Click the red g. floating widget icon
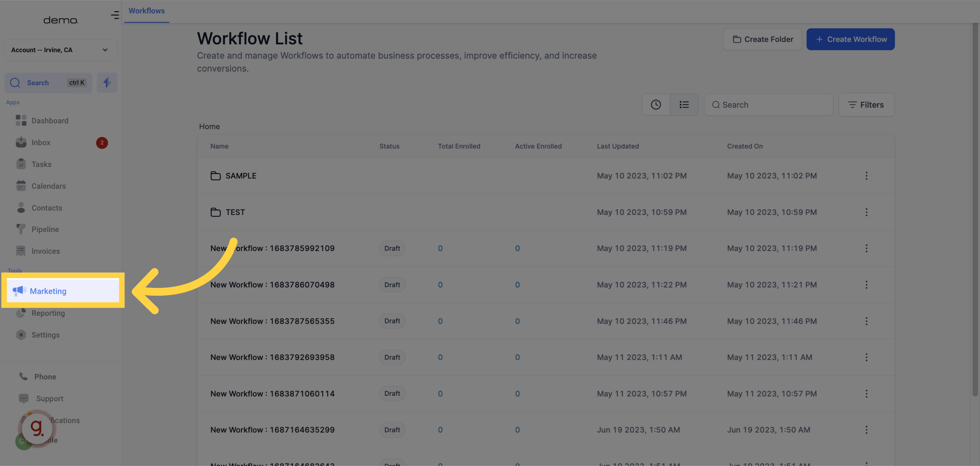The image size is (980, 466). (37, 429)
